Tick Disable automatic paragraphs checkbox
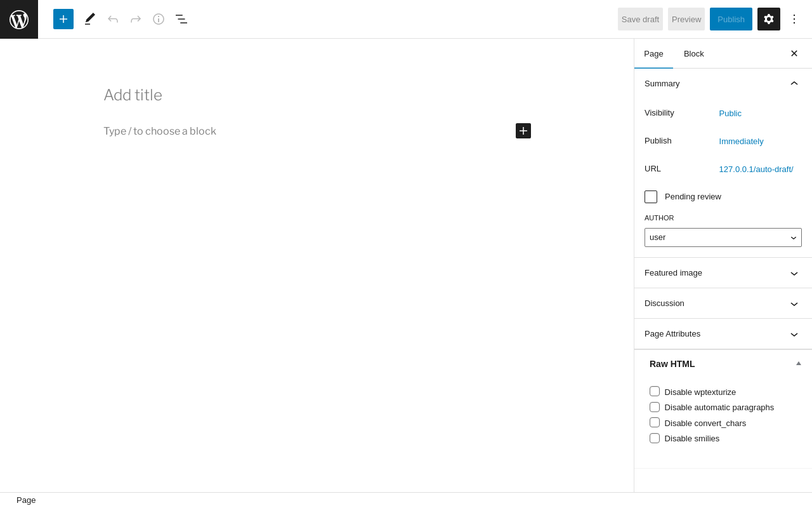 coord(655,407)
